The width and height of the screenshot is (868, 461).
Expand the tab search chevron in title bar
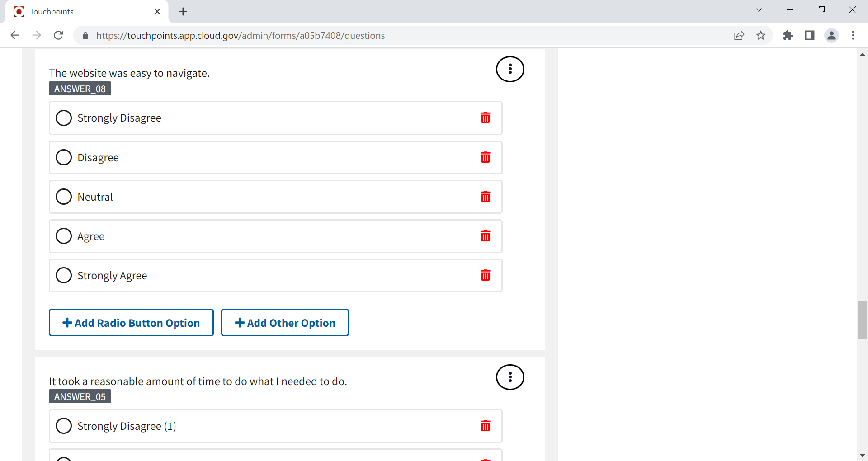tap(759, 10)
